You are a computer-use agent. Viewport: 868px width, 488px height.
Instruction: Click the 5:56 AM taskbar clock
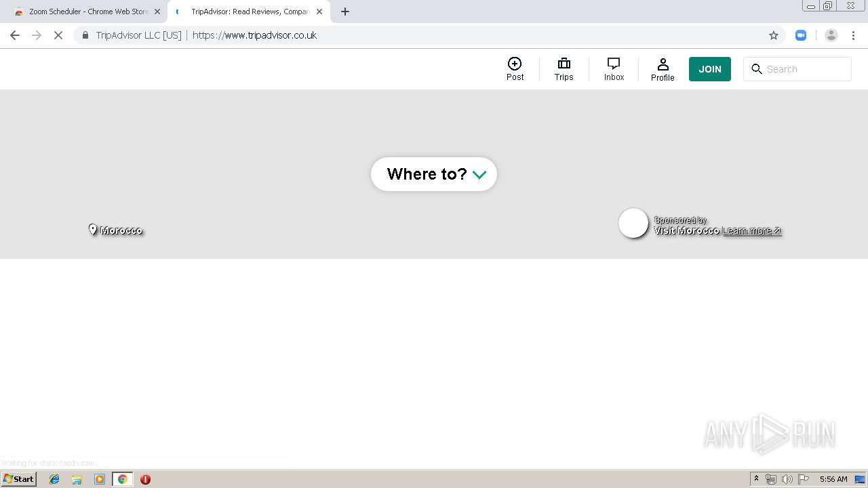833,479
